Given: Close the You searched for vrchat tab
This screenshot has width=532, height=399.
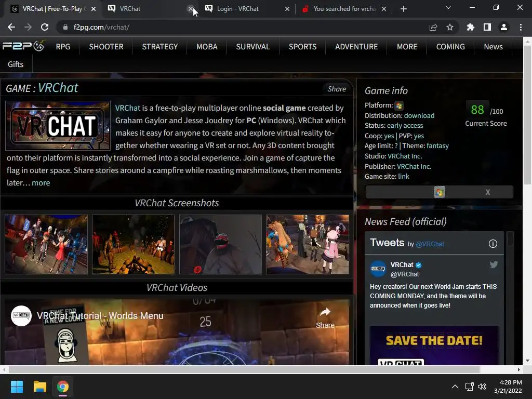Looking at the screenshot, I should 384,9.
